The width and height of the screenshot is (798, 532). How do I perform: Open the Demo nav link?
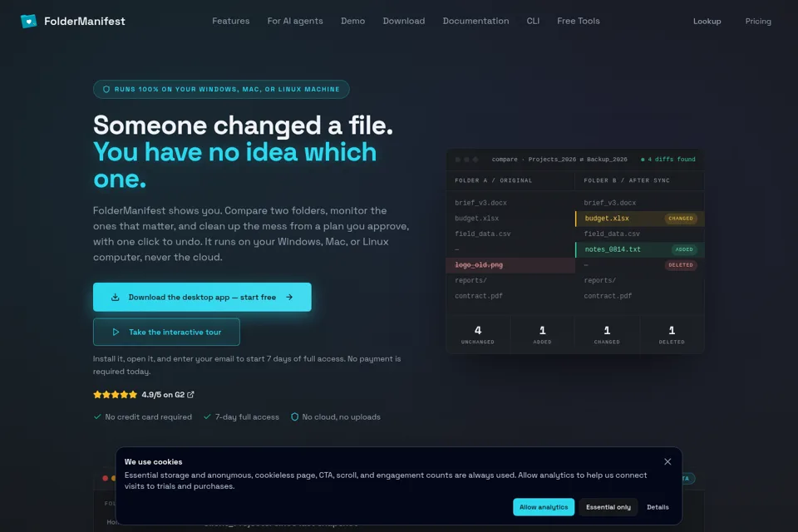point(352,21)
